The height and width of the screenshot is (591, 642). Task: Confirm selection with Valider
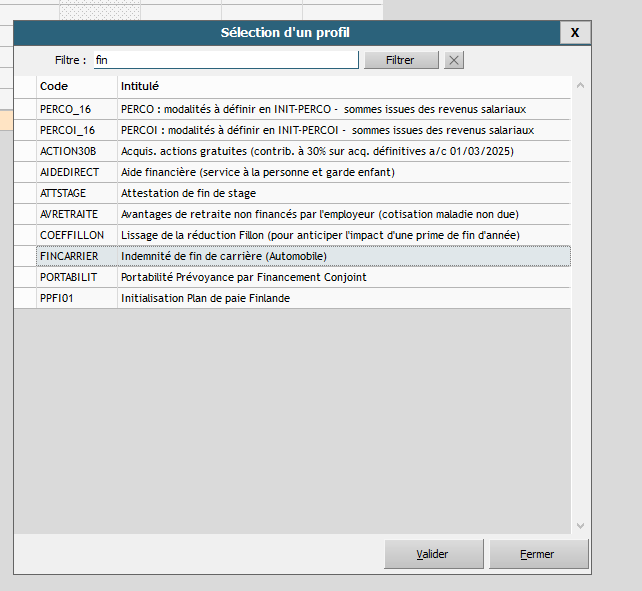(x=434, y=554)
